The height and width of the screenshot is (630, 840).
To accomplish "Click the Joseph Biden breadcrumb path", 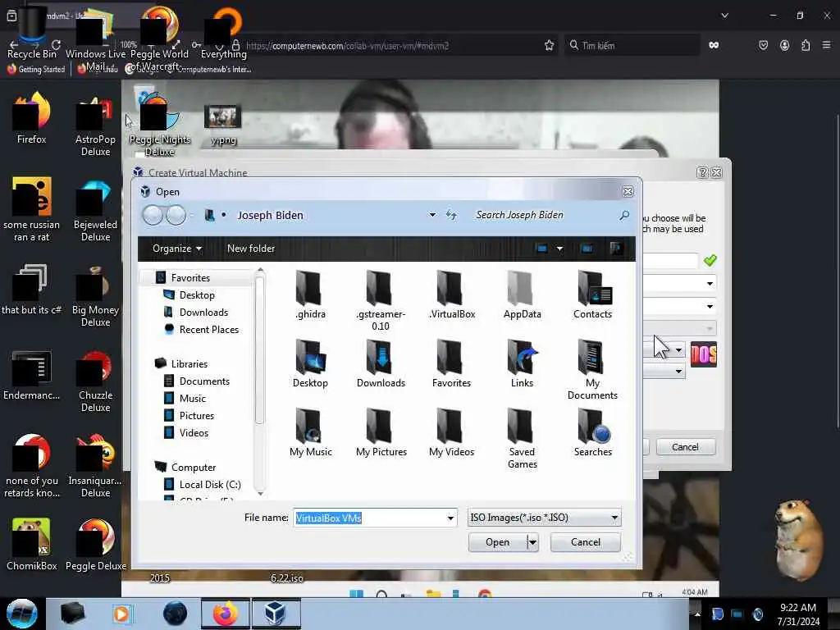I will click(270, 216).
